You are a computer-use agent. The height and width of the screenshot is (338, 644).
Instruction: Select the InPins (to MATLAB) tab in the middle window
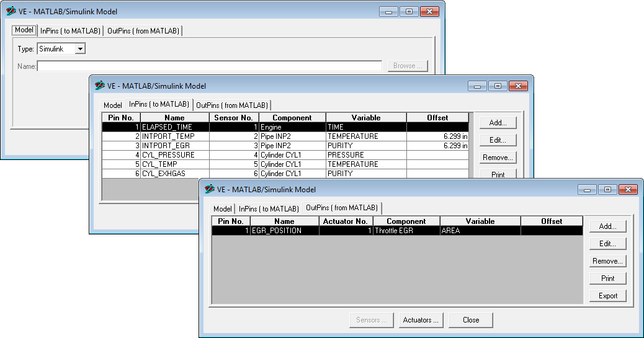pos(159,104)
